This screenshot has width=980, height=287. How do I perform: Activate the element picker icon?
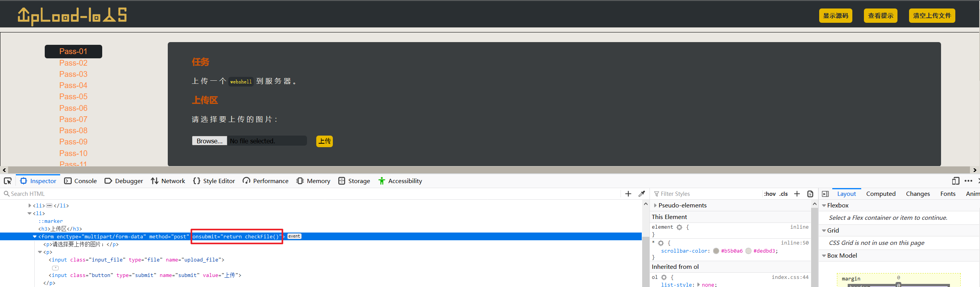pos(8,181)
